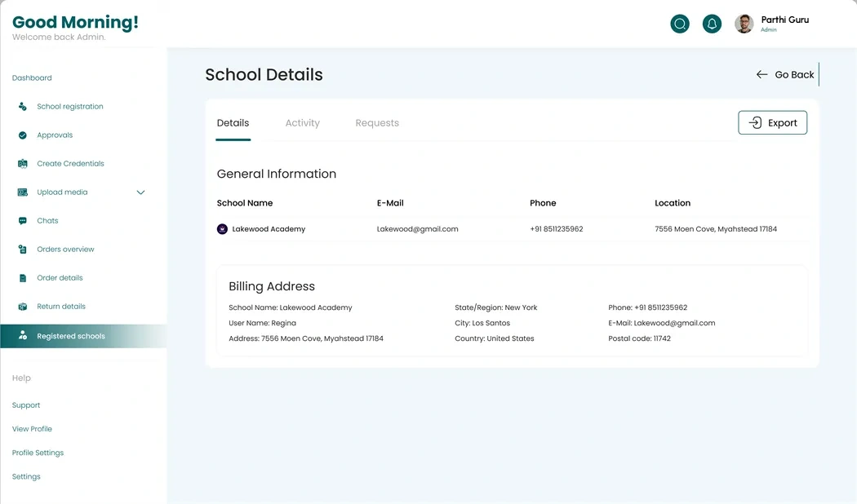Click the Registered schools icon
The width and height of the screenshot is (857, 504).
tap(22, 335)
